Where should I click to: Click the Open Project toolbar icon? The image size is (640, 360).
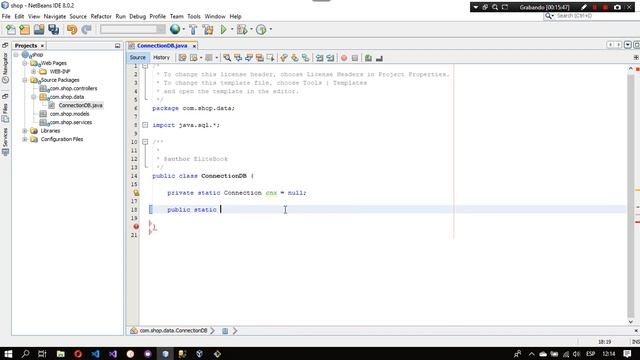pos(39,29)
